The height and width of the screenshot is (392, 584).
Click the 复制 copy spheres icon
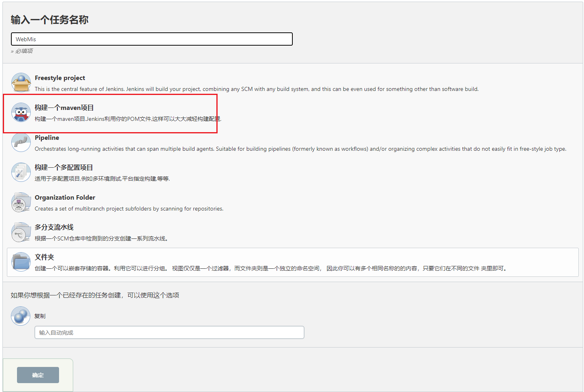pyautogui.click(x=21, y=316)
